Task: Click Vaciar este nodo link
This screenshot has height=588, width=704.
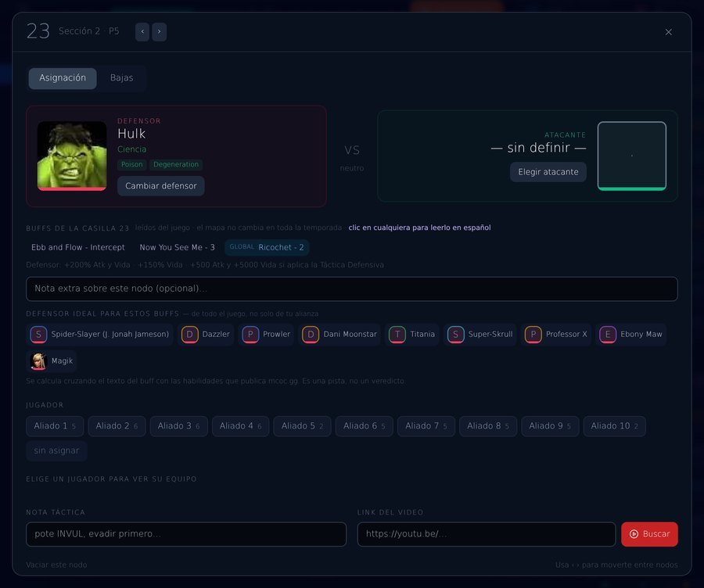Action: pos(56,565)
